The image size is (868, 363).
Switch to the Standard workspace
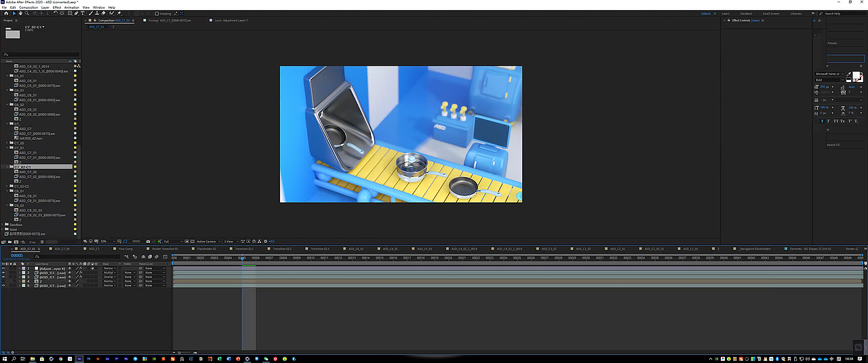(746, 14)
